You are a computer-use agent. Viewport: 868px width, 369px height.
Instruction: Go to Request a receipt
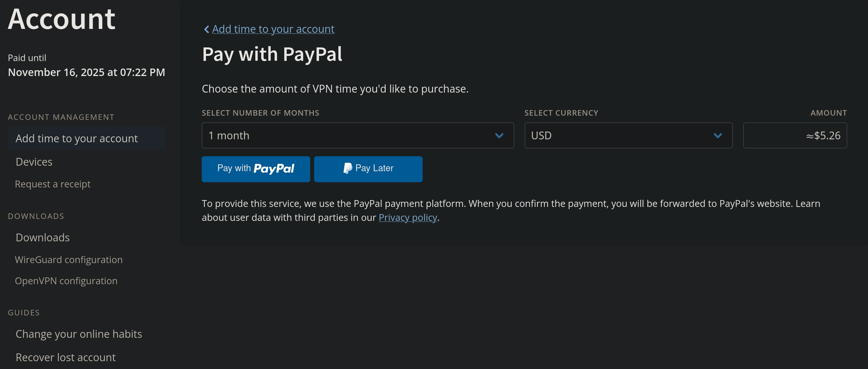click(x=53, y=184)
